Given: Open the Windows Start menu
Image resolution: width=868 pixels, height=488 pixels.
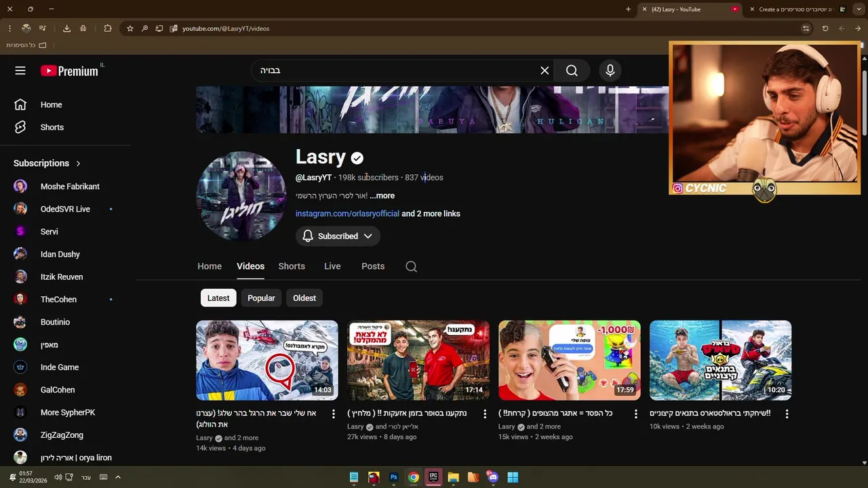Looking at the screenshot, I should (513, 477).
